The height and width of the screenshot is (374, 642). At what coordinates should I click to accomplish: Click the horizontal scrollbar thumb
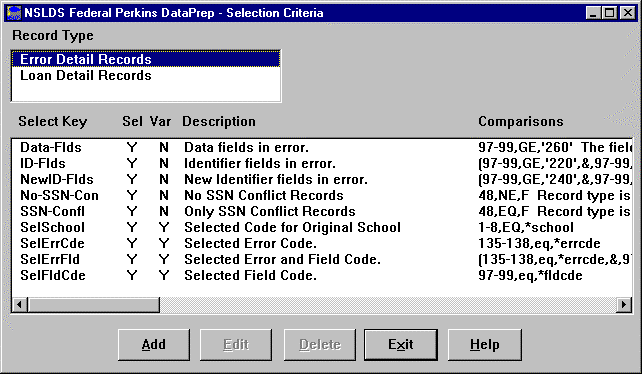(93, 304)
